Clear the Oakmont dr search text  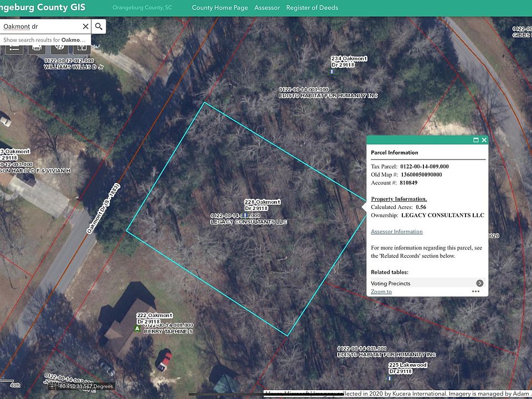pyautogui.click(x=85, y=27)
